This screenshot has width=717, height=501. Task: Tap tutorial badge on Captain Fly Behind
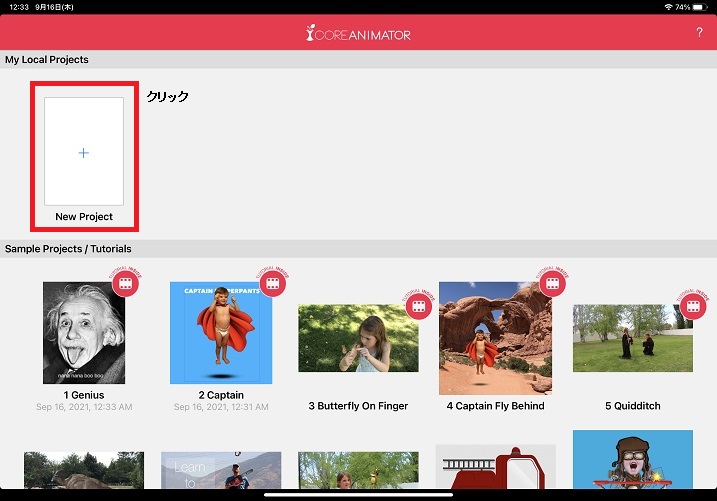[551, 284]
